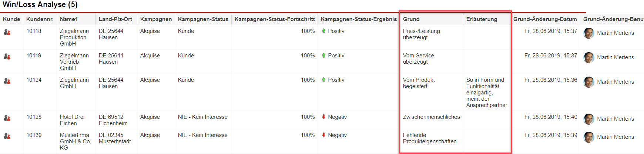The width and height of the screenshot is (644, 154).
Task: Click customer icon for row 10118
Action: coord(7,33)
